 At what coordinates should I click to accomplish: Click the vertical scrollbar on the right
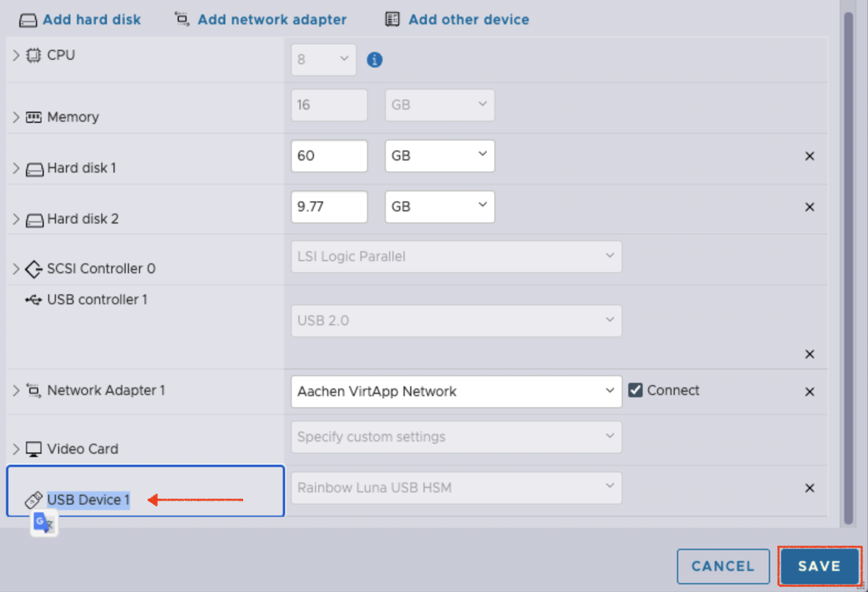pyautogui.click(x=848, y=266)
